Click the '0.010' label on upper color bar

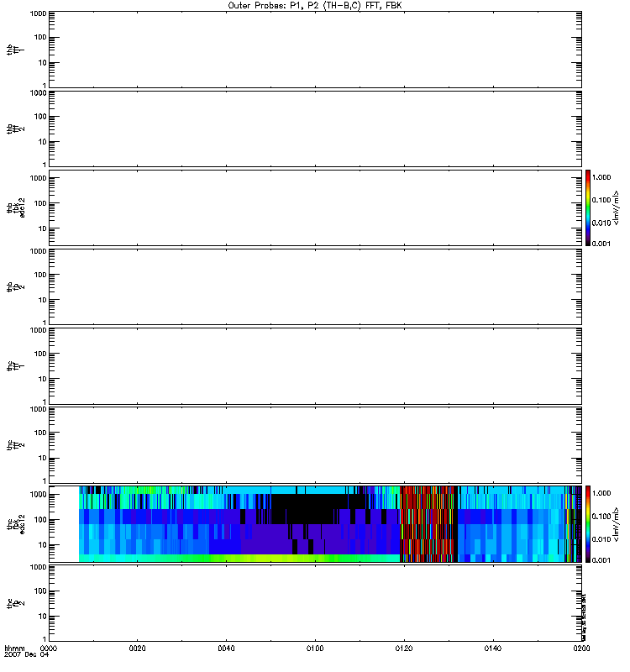click(601, 223)
